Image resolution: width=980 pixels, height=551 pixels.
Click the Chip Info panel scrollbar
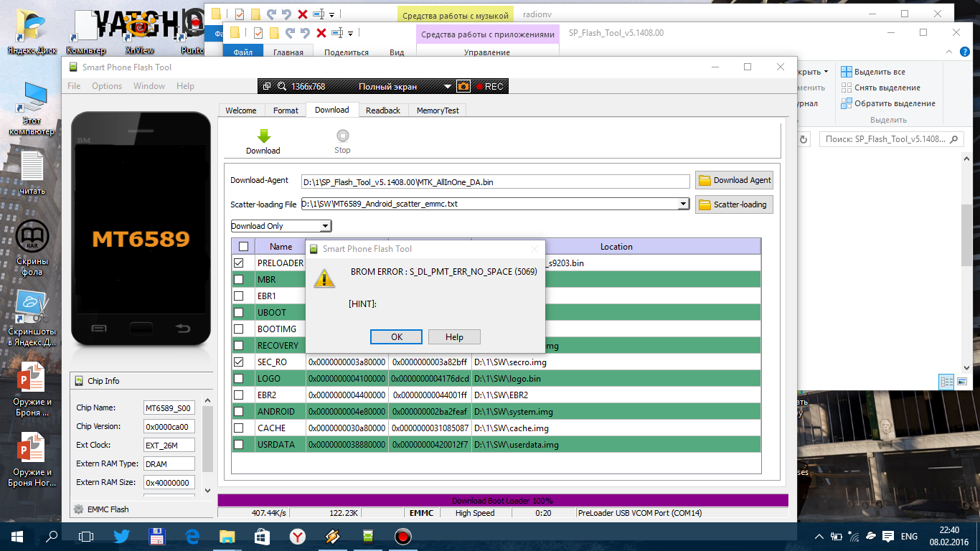208,445
